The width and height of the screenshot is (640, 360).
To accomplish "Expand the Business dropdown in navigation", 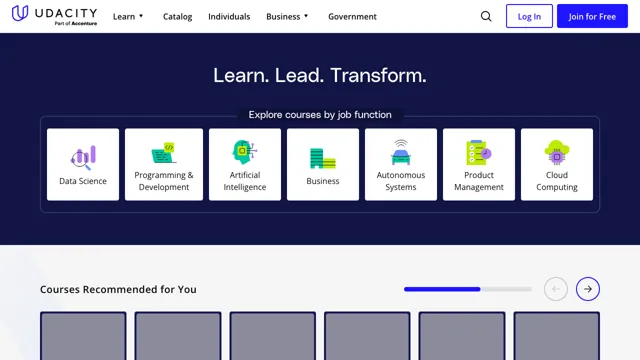I will [287, 16].
